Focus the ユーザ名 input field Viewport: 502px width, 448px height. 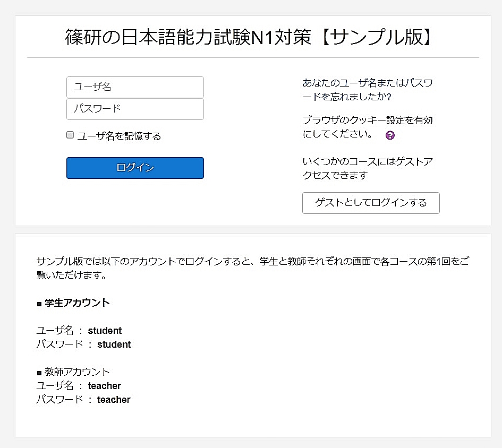(x=135, y=87)
